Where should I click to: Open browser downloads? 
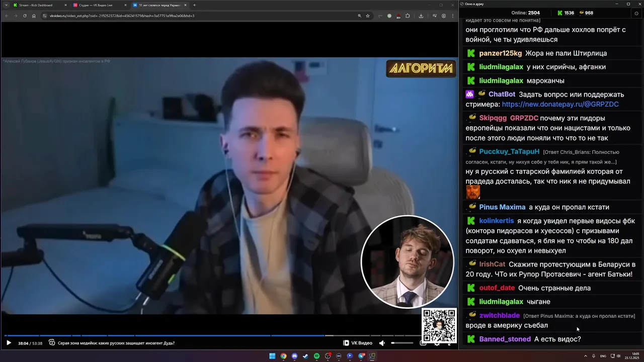click(421, 16)
